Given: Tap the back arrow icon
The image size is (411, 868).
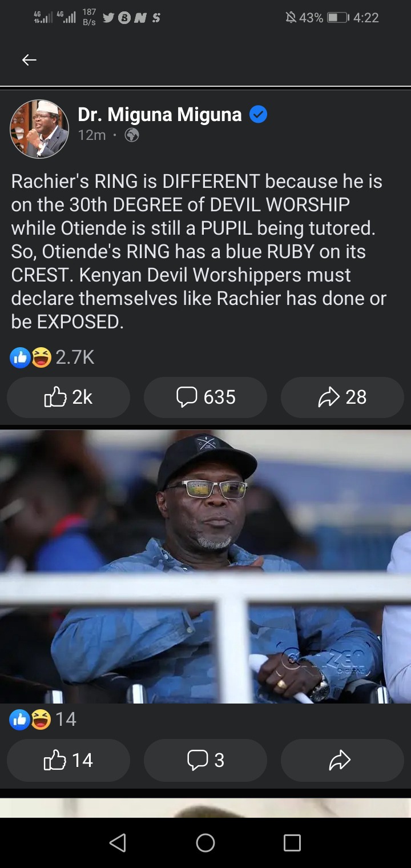Looking at the screenshot, I should point(29,59).
